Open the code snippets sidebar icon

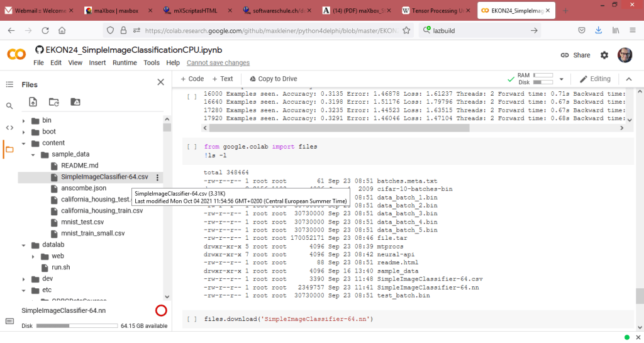9,128
